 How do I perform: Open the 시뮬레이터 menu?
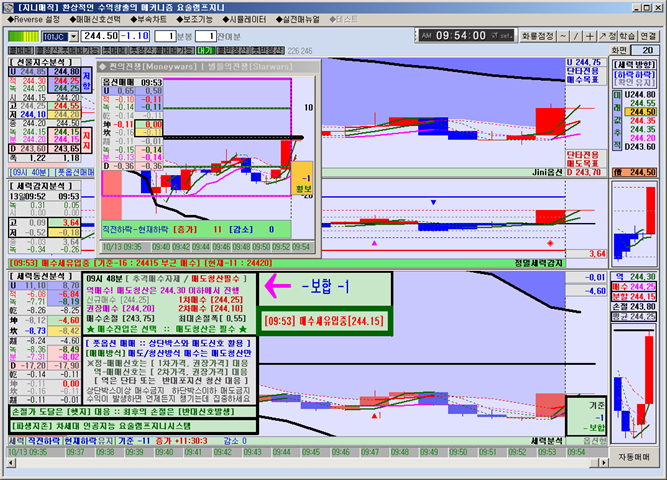244,20
